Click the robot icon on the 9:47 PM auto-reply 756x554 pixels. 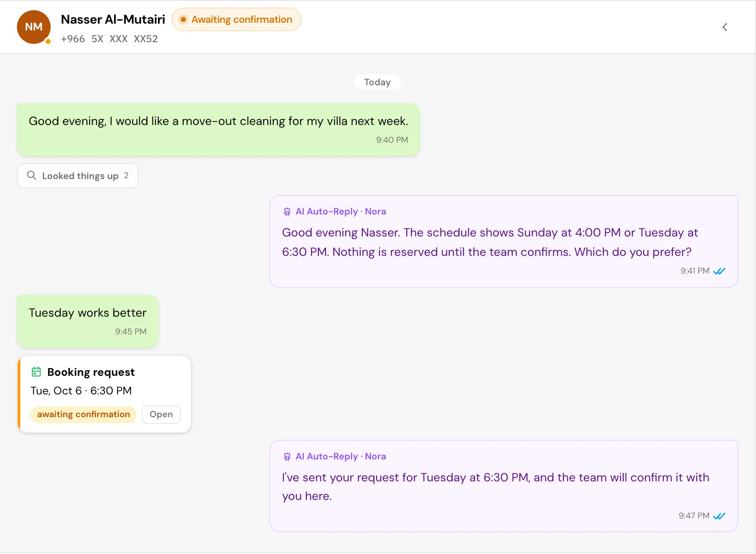(287, 456)
